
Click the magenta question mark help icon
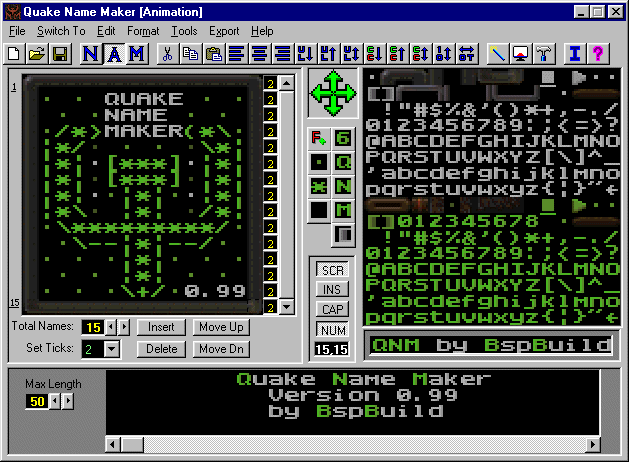coord(597,54)
